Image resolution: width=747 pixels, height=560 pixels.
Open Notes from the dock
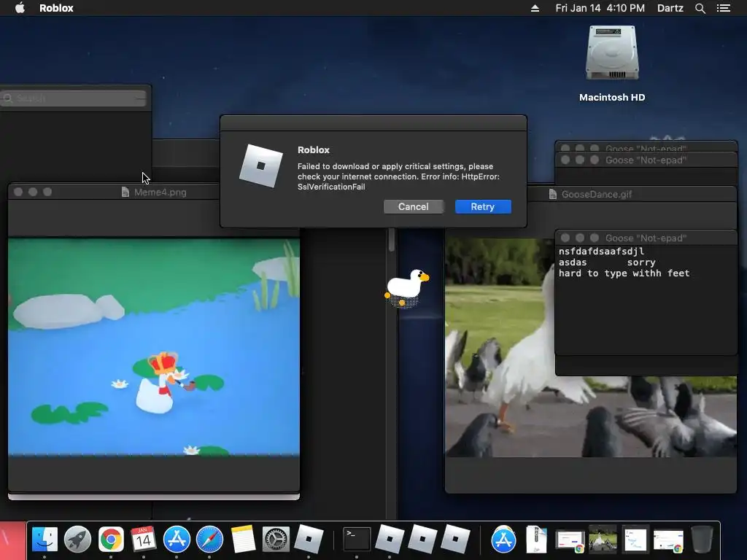pos(244,540)
